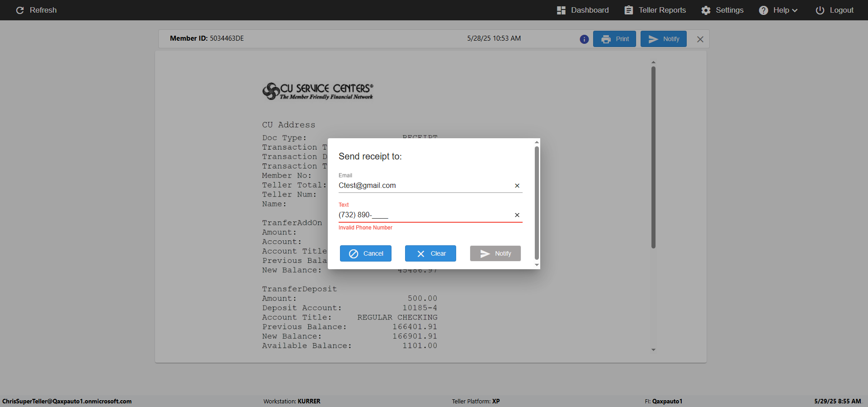Close the receipt viewer panel
The width and height of the screenshot is (868, 407).
coord(700,39)
